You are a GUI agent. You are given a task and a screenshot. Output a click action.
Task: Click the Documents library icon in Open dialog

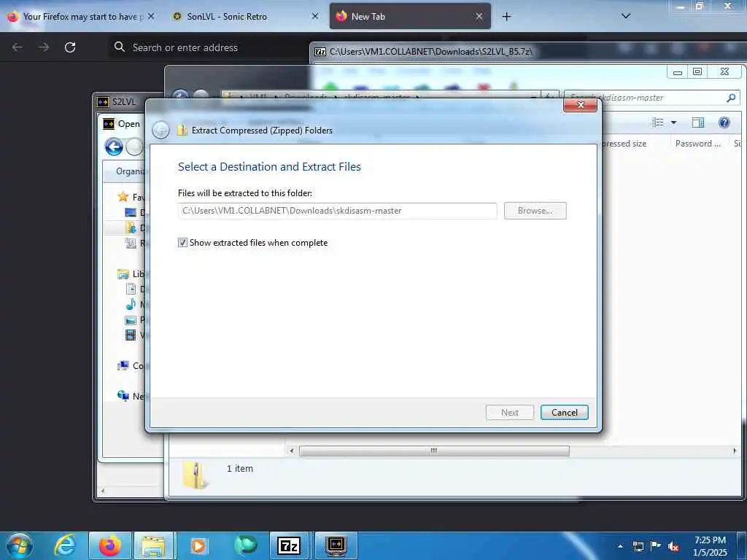pos(131,289)
